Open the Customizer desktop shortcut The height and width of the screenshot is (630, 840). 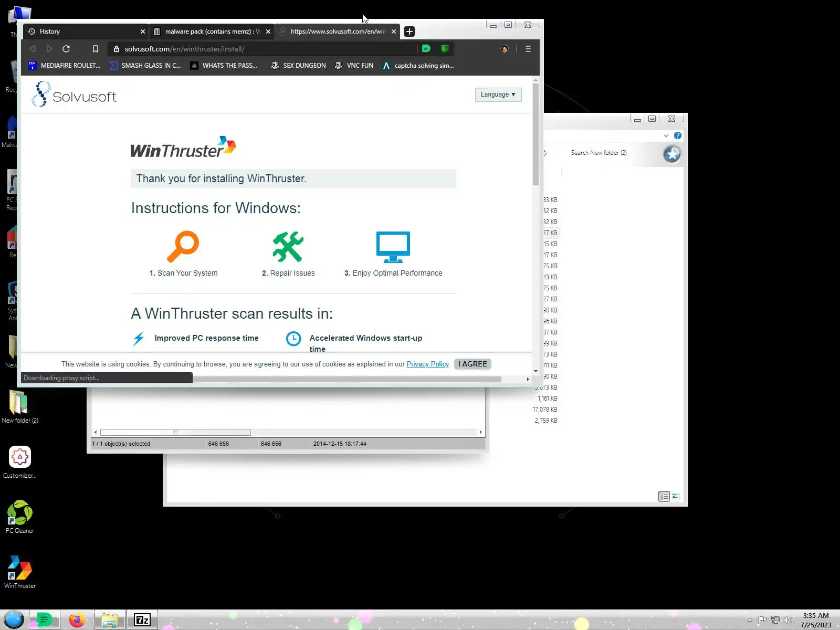(20, 463)
